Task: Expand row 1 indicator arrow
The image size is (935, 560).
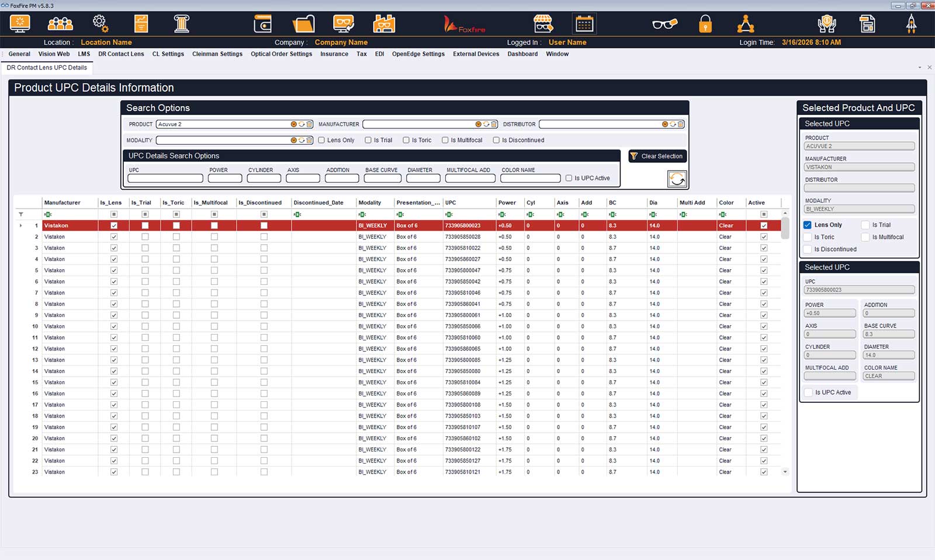Action: pyautogui.click(x=21, y=225)
